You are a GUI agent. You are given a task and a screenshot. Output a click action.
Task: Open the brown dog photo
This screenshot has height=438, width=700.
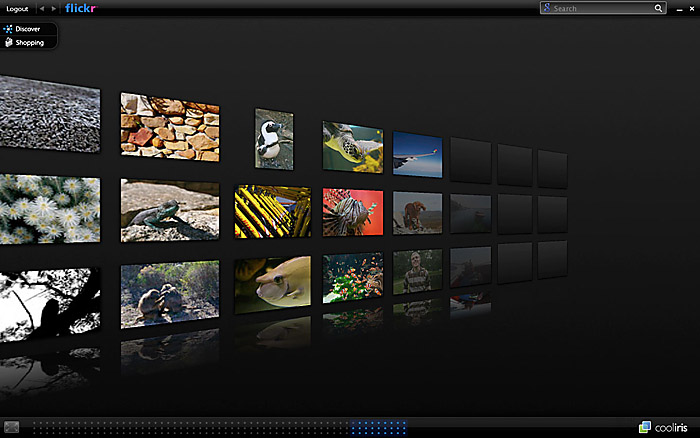coord(417,213)
